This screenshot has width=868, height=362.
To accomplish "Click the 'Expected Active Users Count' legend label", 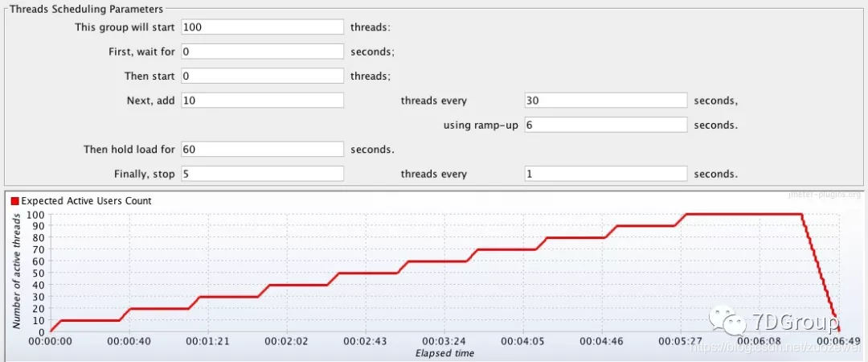I will point(86,201).
